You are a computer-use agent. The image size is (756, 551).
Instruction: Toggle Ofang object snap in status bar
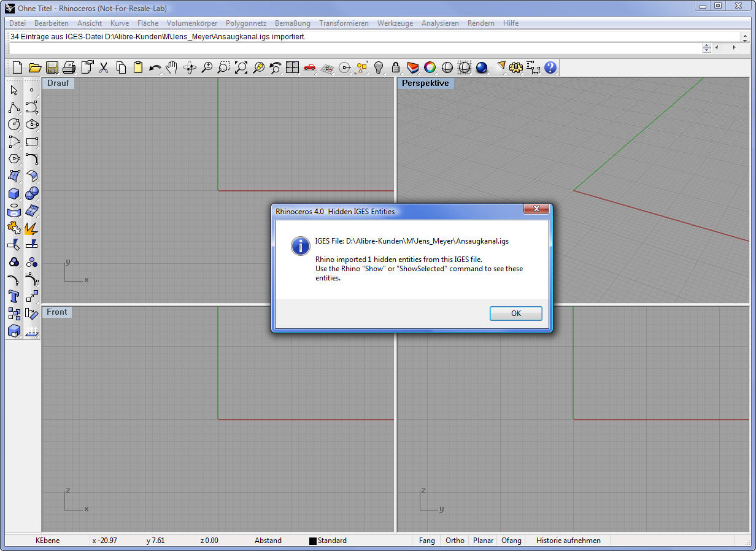(x=511, y=541)
